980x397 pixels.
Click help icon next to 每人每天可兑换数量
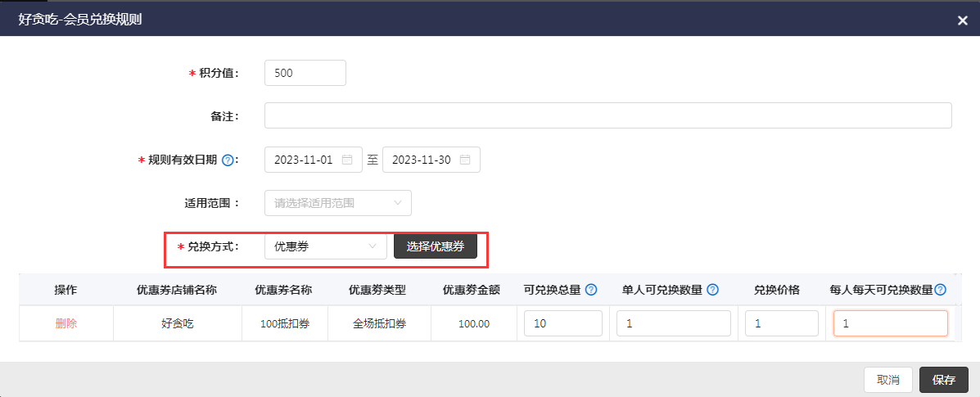point(940,290)
